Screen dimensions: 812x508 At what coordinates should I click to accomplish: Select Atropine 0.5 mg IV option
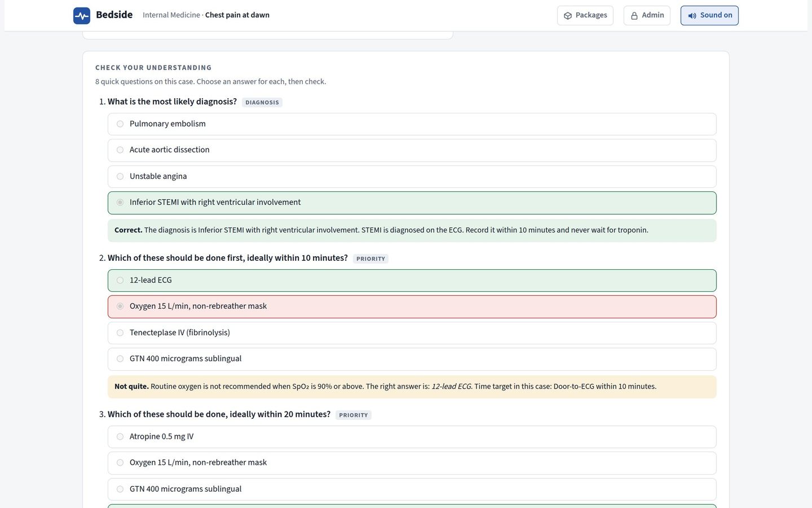[x=412, y=437]
